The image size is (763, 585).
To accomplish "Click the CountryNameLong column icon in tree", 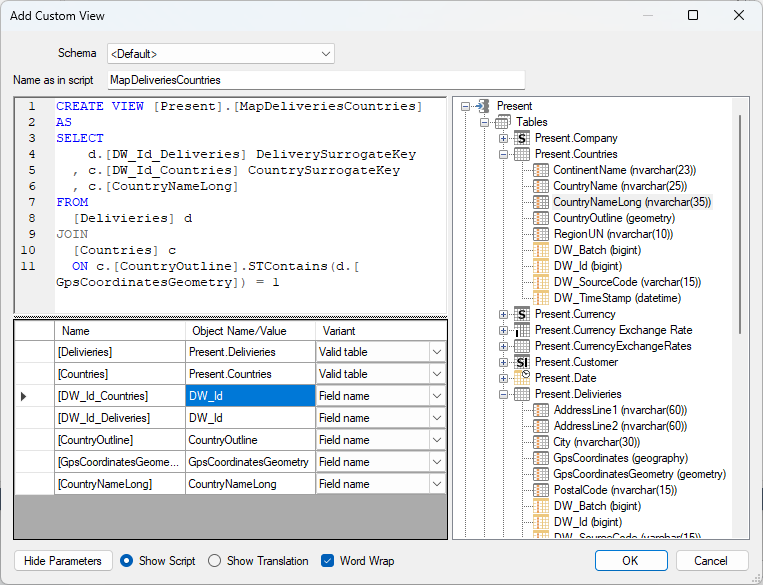I will (x=541, y=202).
